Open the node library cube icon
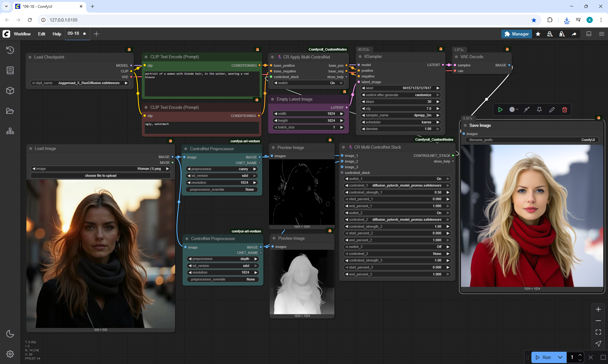The width and height of the screenshot is (608, 364). pyautogui.click(x=10, y=91)
